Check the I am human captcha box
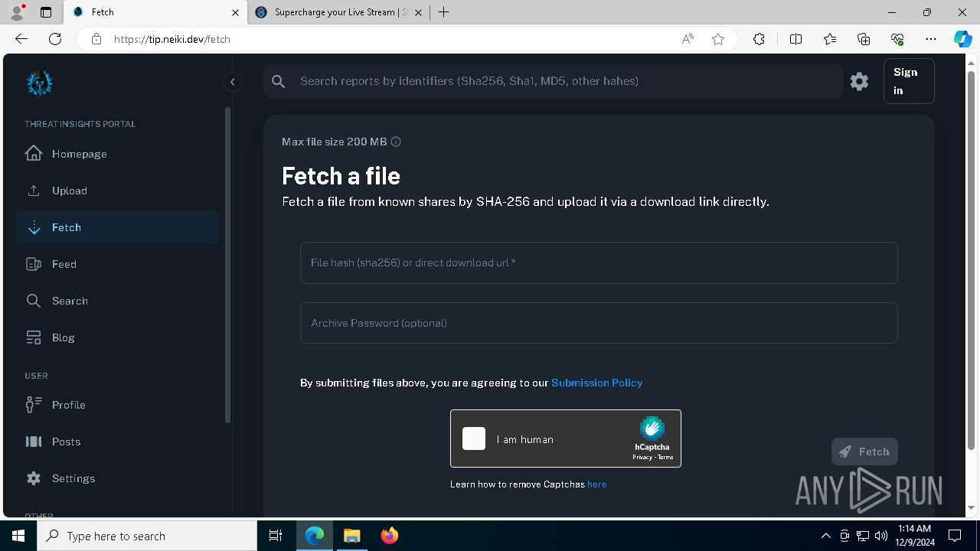Screen dimensions: 980x551 [x=474, y=439]
